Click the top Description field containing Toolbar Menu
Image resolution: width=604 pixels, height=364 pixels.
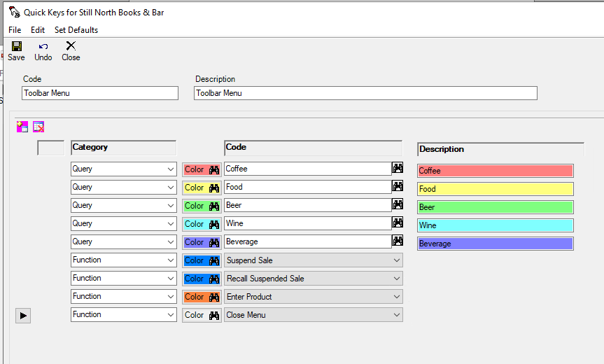tap(365, 93)
